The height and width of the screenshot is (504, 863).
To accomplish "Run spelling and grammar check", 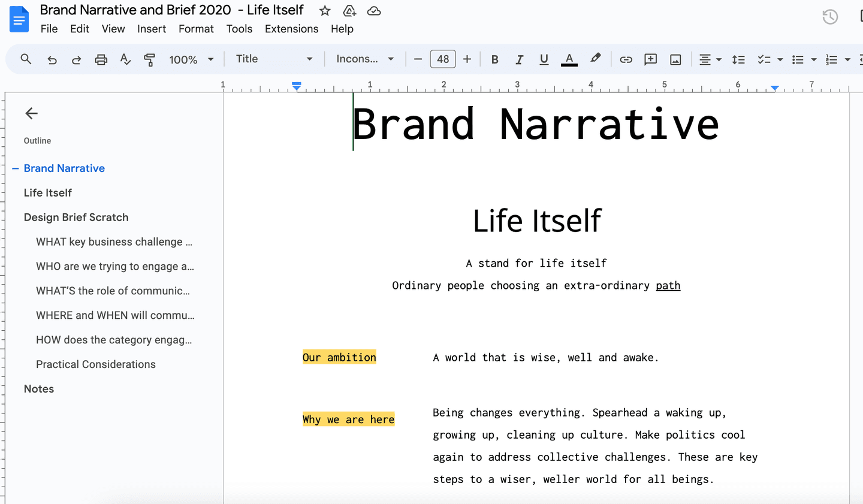I will pyautogui.click(x=125, y=59).
